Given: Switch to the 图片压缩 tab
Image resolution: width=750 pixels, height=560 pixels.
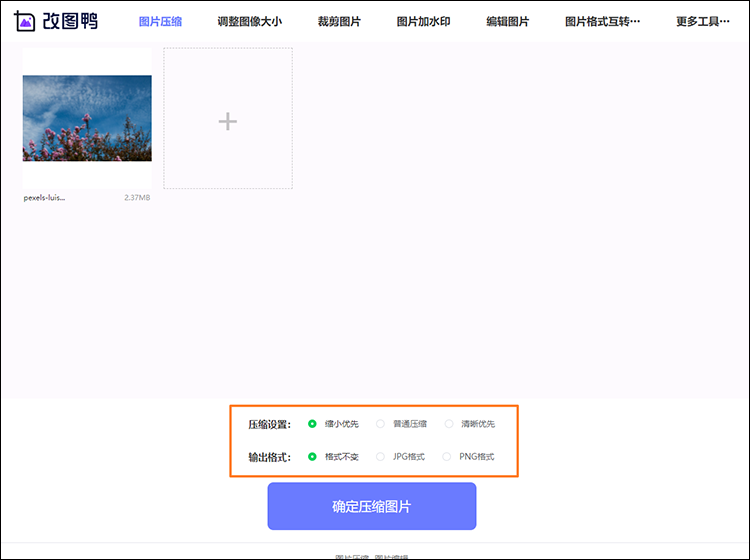Looking at the screenshot, I should click(x=160, y=21).
